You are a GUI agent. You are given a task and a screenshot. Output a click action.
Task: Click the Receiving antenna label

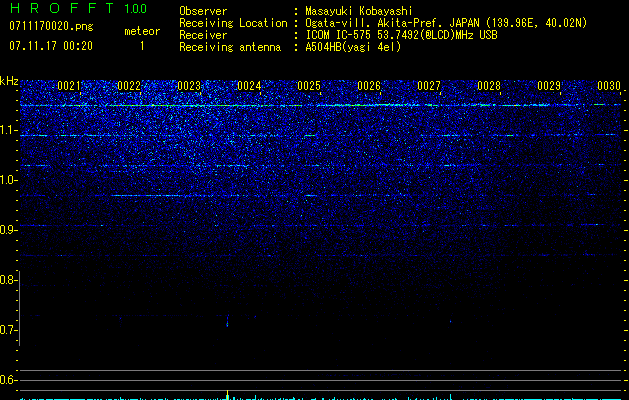pos(230,47)
